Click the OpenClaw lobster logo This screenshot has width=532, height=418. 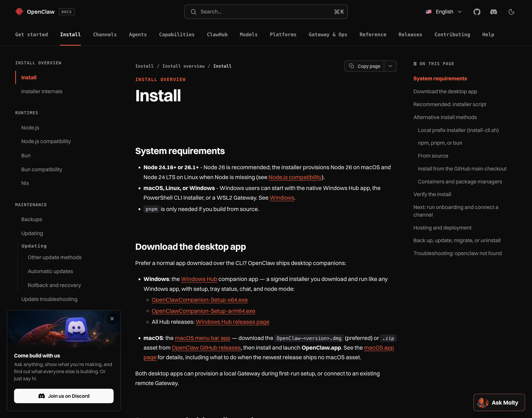click(19, 12)
